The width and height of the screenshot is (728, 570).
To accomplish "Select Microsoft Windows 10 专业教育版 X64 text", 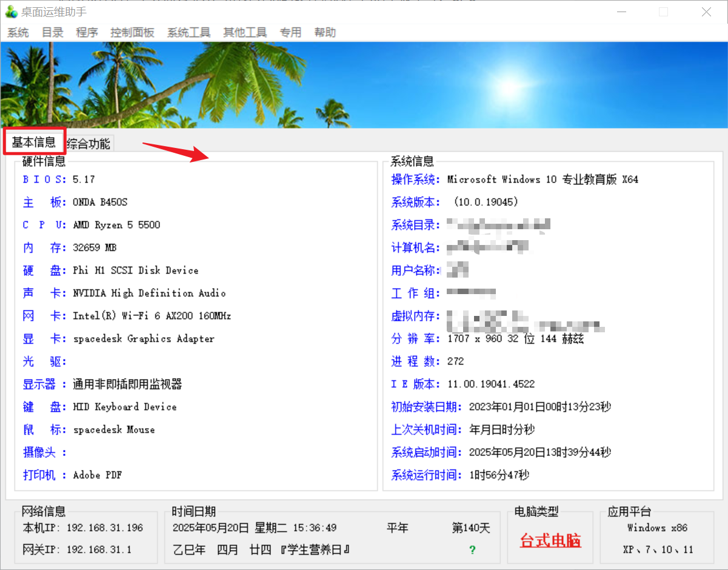I will tap(543, 179).
